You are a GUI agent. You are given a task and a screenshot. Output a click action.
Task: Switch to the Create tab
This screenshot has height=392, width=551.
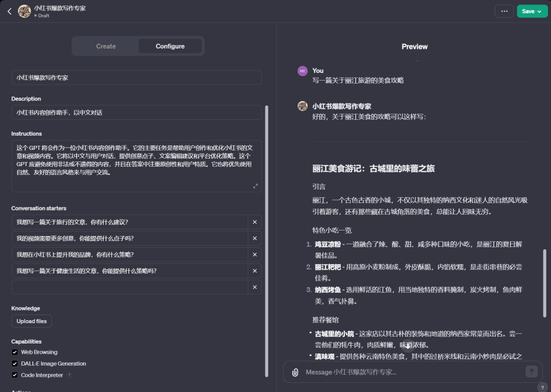click(x=106, y=46)
